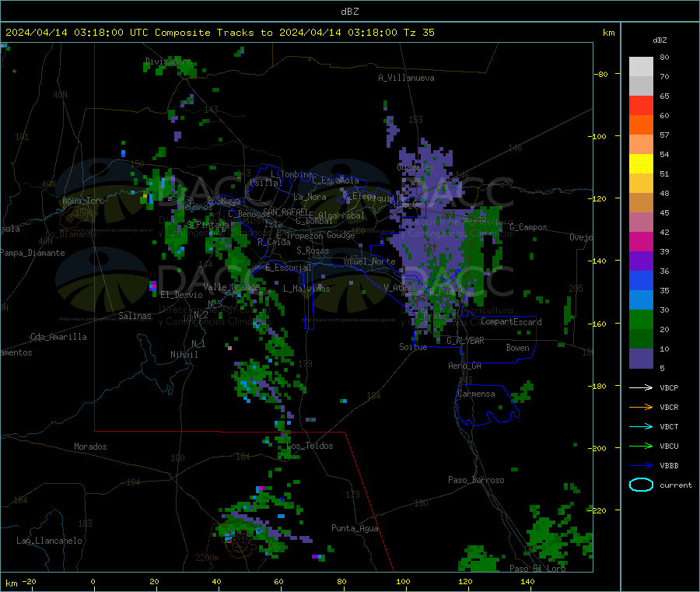Click the '0' km tick on bottom axis
The width and height of the screenshot is (700, 592).
point(93,581)
